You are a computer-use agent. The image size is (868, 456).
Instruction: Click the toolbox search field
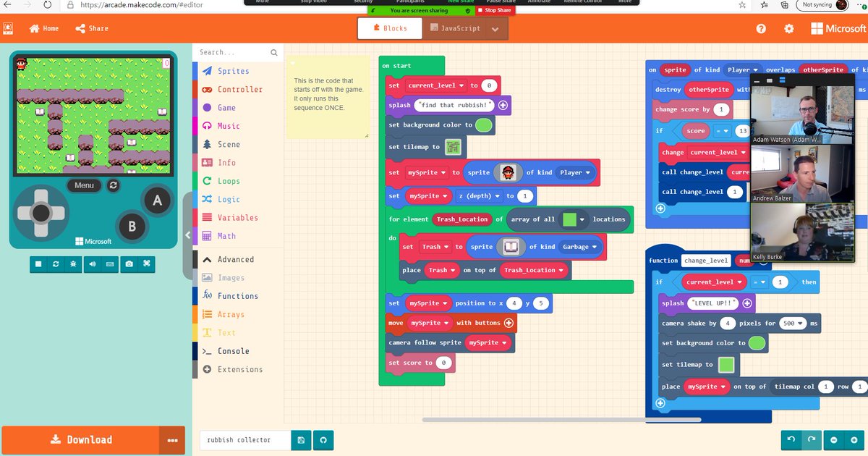click(x=237, y=52)
